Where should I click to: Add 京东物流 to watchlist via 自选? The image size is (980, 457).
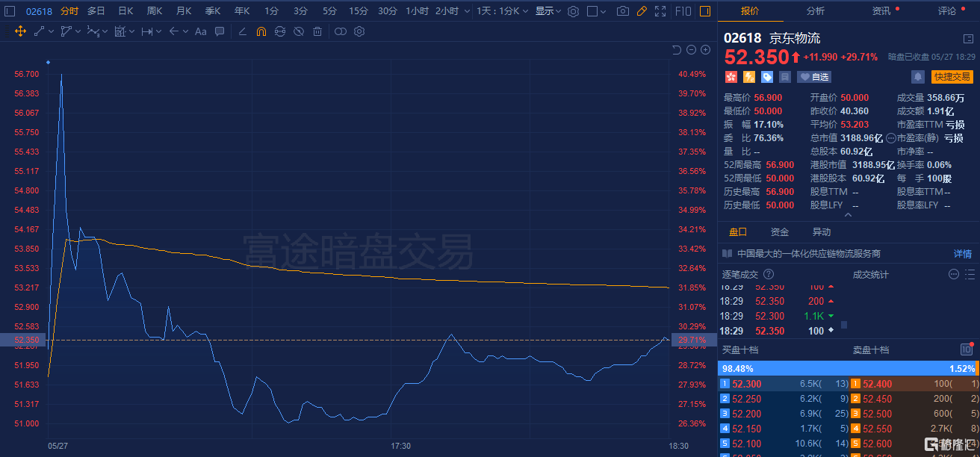click(813, 76)
